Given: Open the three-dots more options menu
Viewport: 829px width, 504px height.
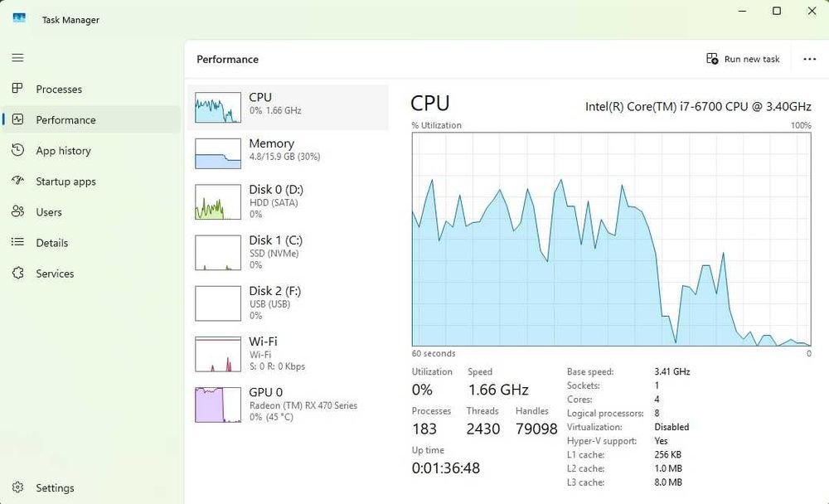Looking at the screenshot, I should pos(810,59).
